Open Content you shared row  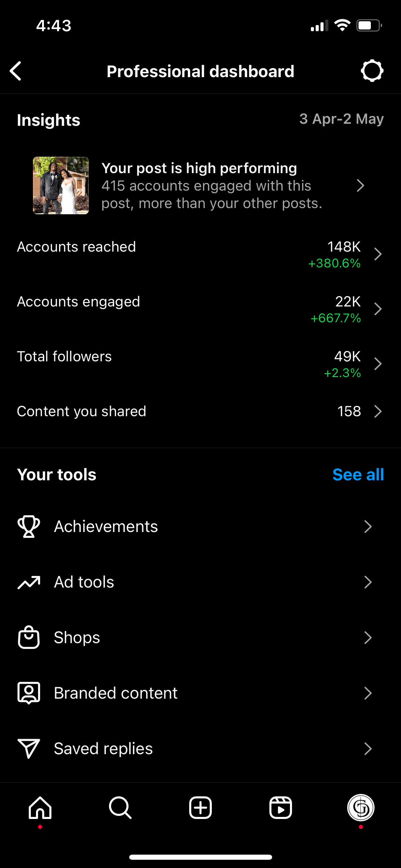(200, 411)
